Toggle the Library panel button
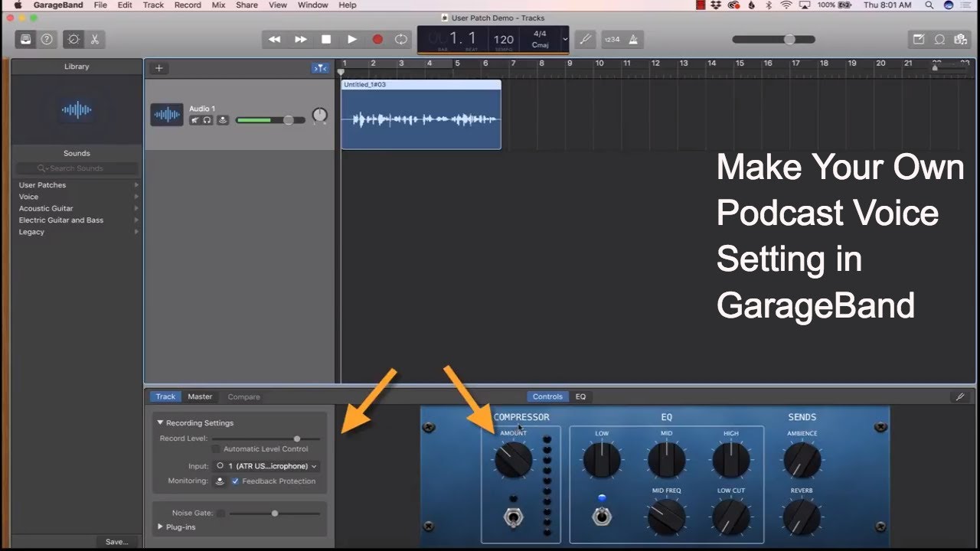 (x=26, y=39)
